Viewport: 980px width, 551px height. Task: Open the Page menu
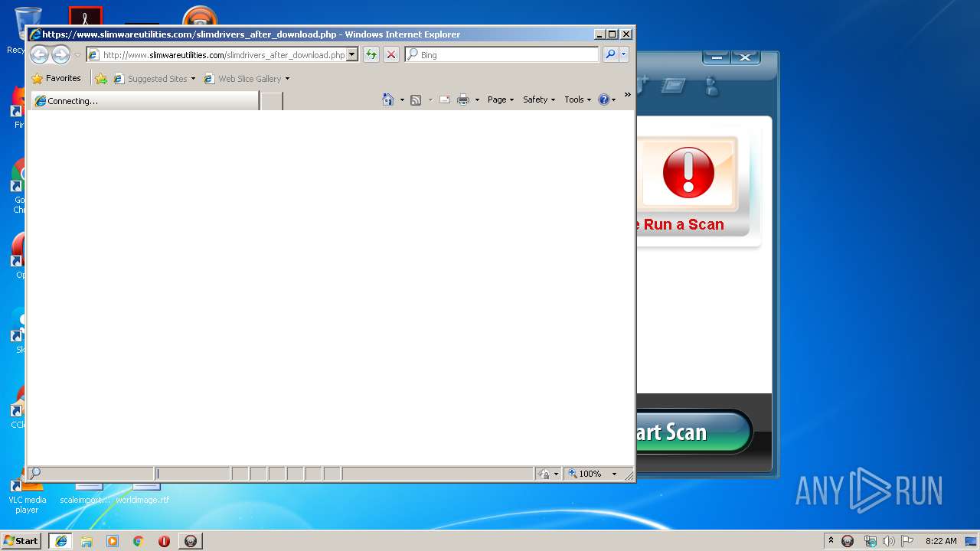click(x=501, y=99)
